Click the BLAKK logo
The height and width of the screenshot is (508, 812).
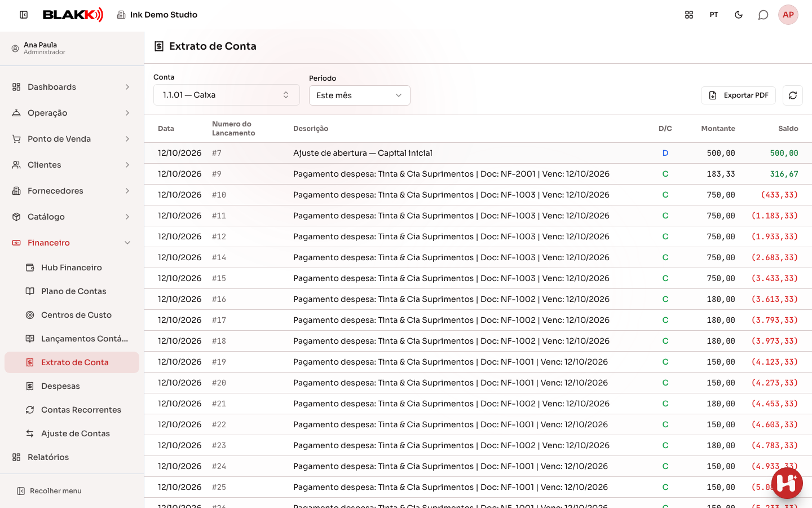coord(73,15)
